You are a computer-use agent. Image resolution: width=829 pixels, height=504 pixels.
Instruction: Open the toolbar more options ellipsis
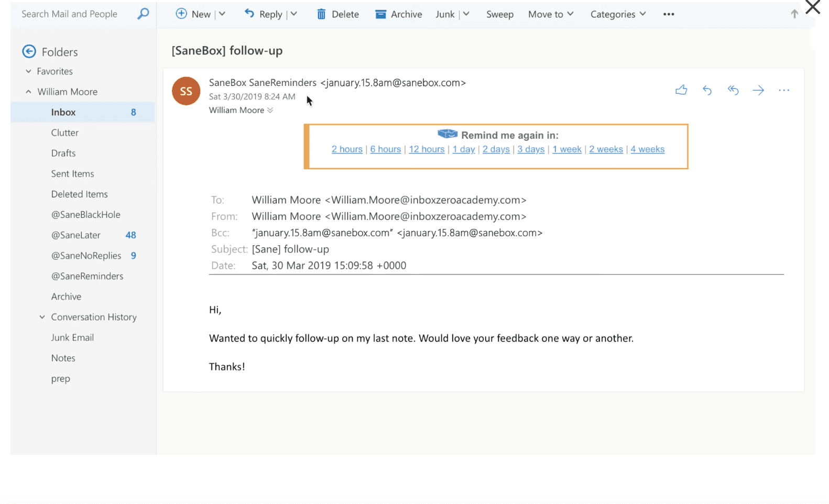[669, 14]
